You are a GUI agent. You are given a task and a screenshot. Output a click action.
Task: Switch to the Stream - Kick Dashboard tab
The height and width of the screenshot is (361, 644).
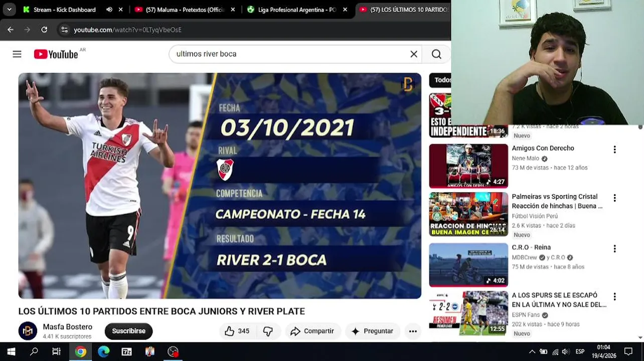click(64, 10)
